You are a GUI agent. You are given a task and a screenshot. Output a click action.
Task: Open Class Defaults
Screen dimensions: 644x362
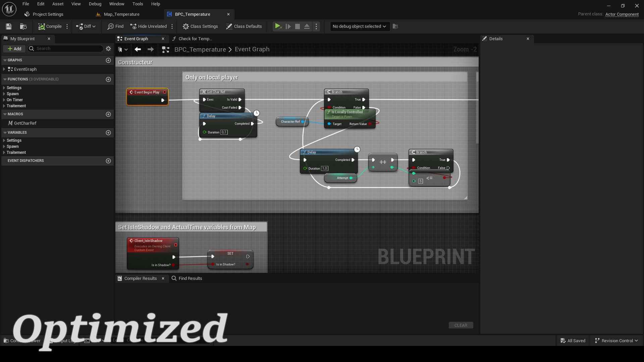[x=244, y=26]
